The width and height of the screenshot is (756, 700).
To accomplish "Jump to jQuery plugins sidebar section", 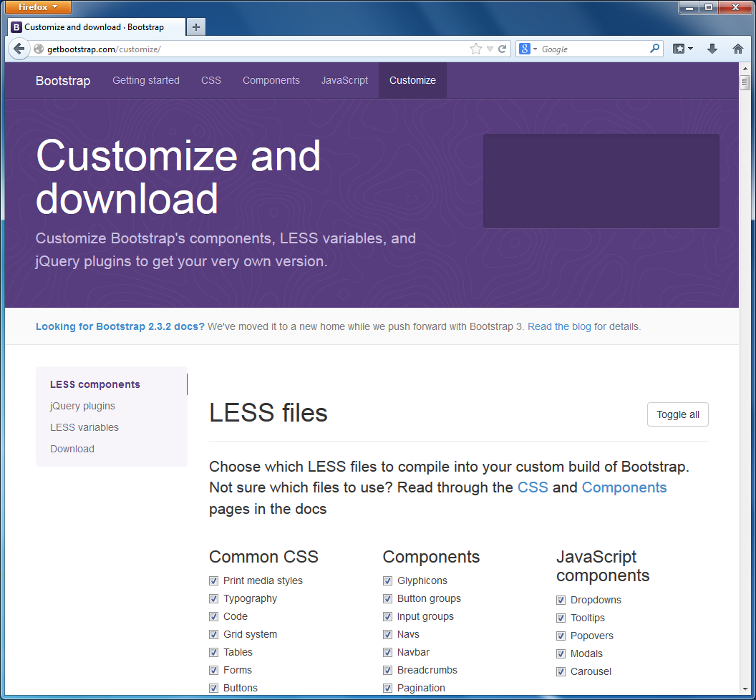I will coord(82,406).
